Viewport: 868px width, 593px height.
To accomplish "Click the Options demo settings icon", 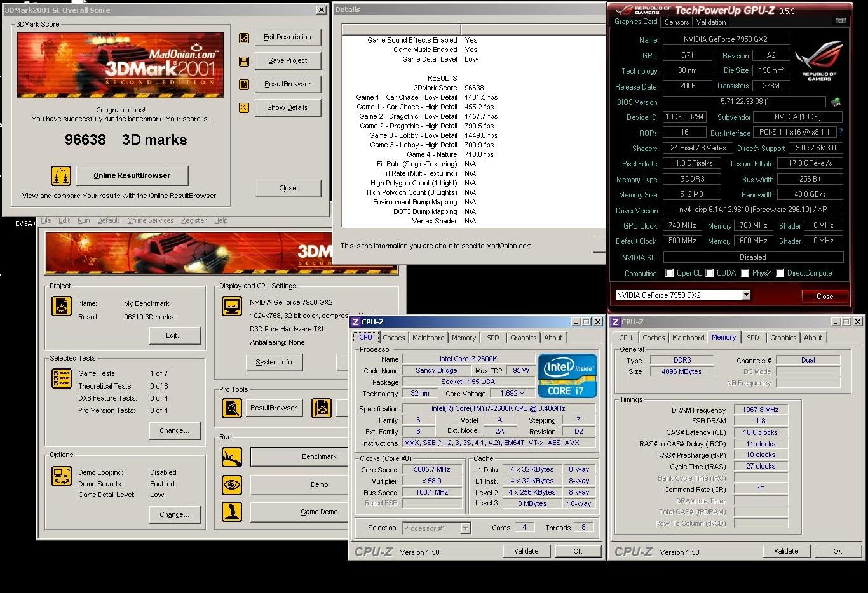I will click(x=62, y=476).
